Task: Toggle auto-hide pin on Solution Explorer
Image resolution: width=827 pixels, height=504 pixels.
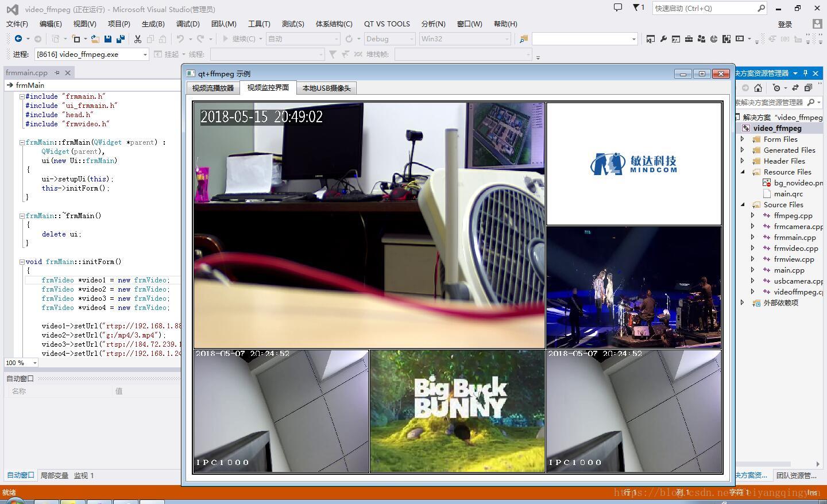Action: pos(805,73)
